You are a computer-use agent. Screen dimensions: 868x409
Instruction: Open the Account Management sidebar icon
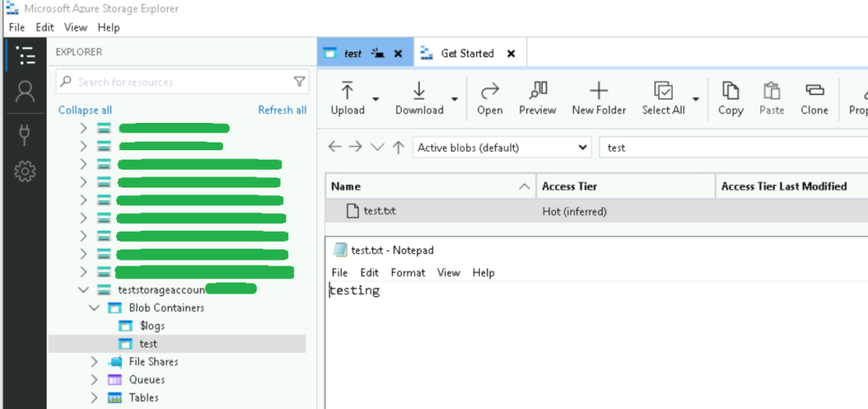[25, 92]
